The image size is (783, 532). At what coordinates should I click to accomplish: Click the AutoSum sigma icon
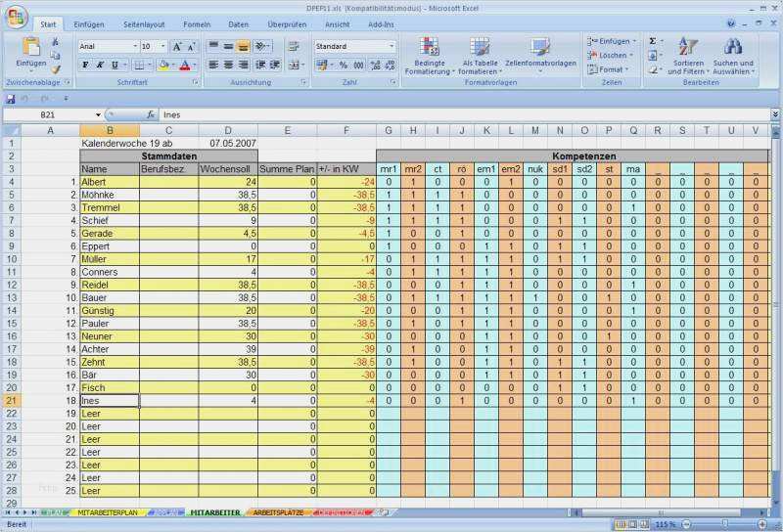coord(653,42)
